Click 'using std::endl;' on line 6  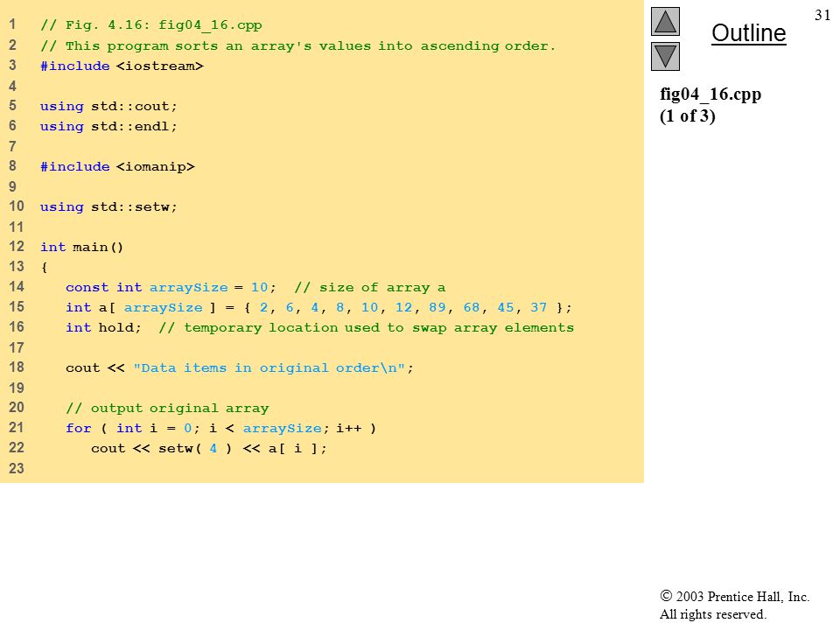[x=108, y=126]
